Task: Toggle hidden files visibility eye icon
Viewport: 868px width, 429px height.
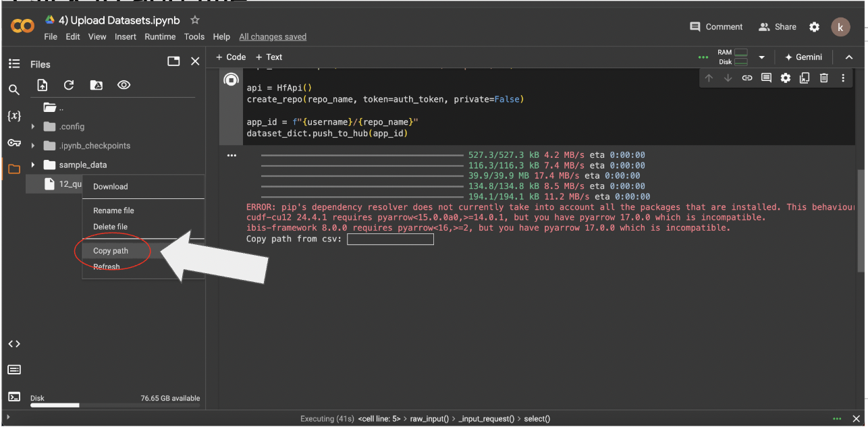Action: (124, 85)
